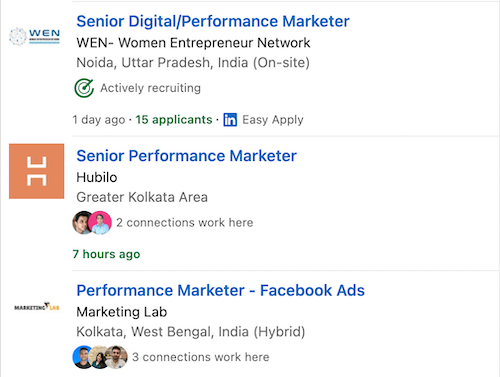The height and width of the screenshot is (377, 500).
Task: Click the pink-background connection avatar at Hubilo
Action: coord(100,223)
